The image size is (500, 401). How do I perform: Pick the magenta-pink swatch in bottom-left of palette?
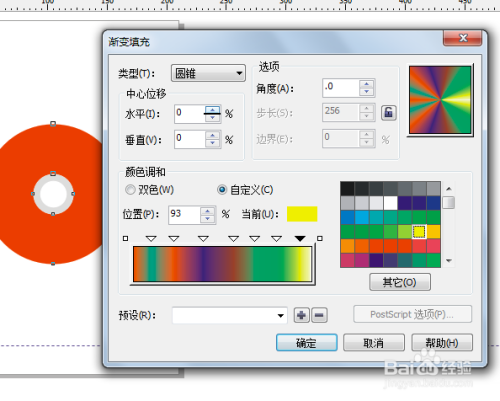click(348, 260)
